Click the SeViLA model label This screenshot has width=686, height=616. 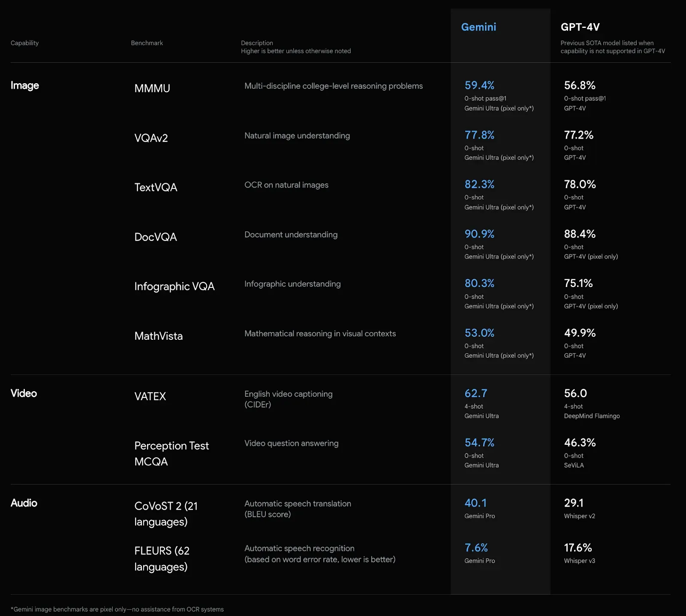[574, 465]
